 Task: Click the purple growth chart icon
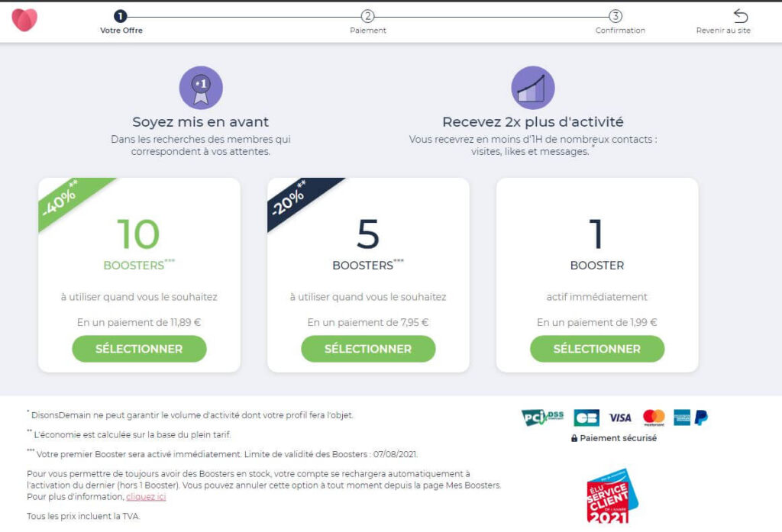pyautogui.click(x=532, y=88)
